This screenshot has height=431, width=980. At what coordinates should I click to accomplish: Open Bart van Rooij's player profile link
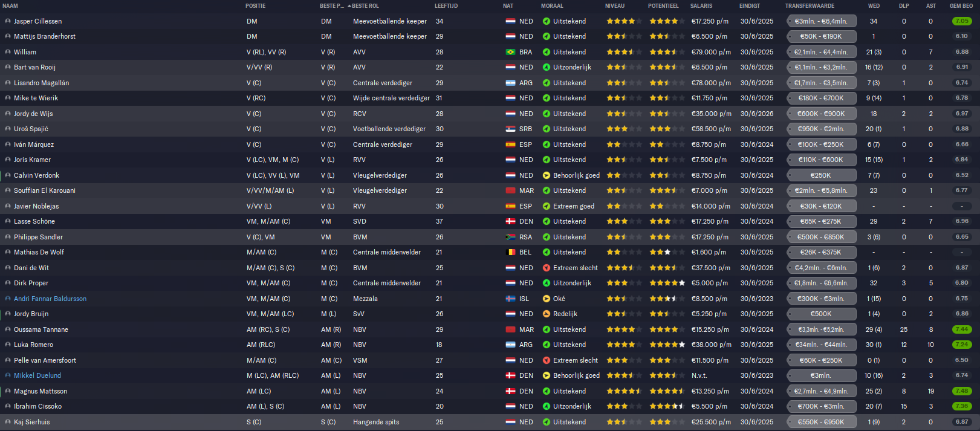tap(34, 67)
